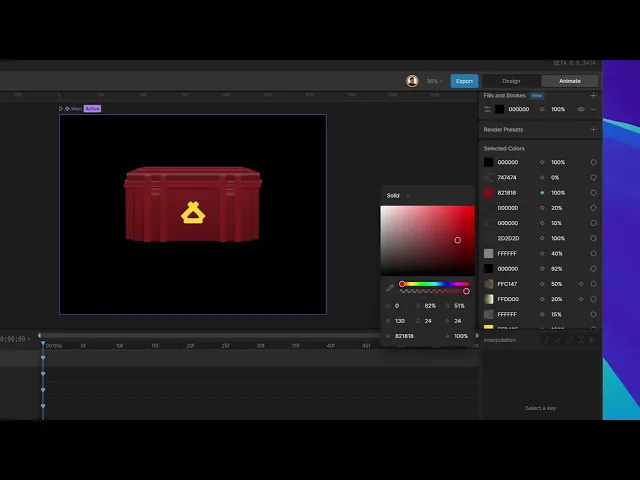This screenshot has width=640, height=480.
Task: Open the 36% zoom level dropdown
Action: (434, 81)
